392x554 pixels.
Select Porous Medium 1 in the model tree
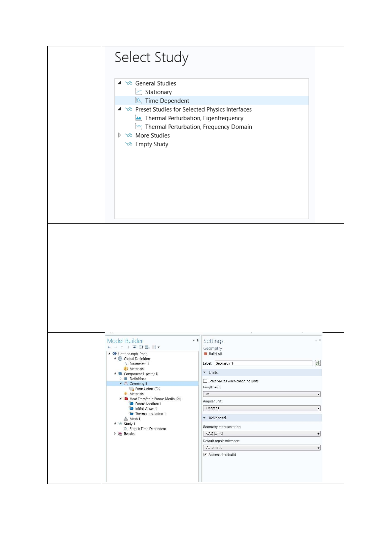(148, 404)
